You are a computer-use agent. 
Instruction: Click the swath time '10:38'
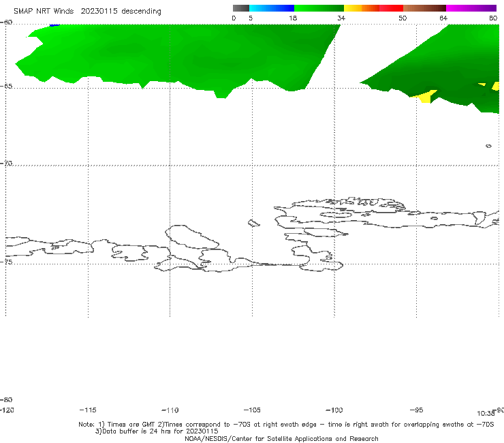(486, 414)
